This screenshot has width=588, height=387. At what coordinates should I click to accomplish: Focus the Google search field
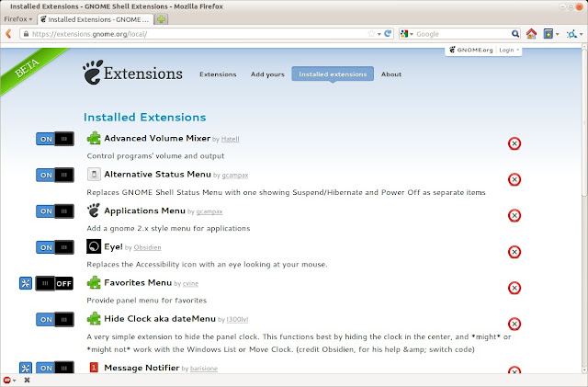click(463, 34)
